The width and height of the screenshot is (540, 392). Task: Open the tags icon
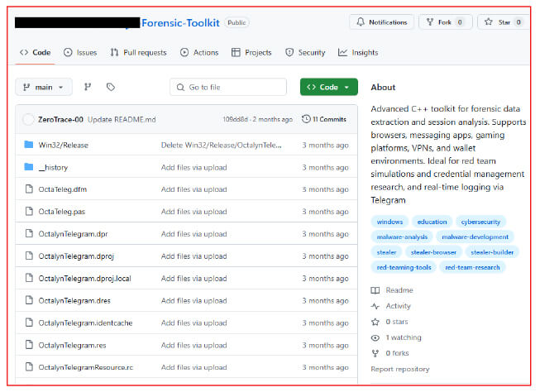tap(111, 87)
